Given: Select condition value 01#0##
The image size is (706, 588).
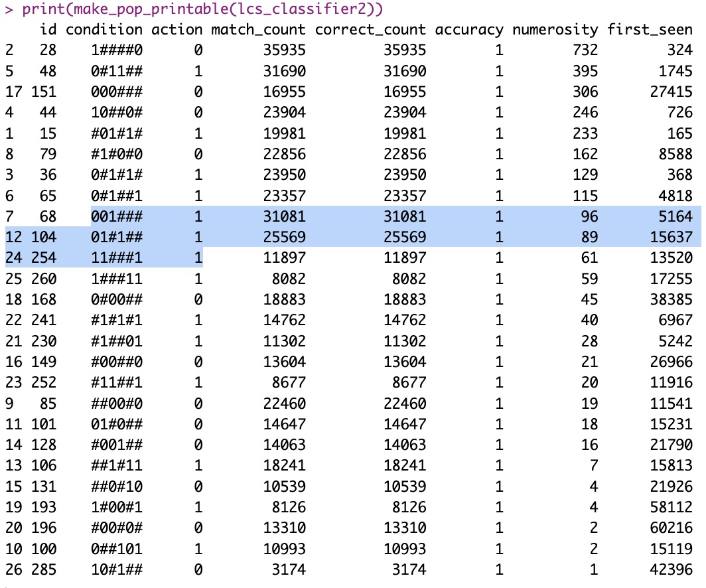Looking at the screenshot, I should tap(117, 424).
